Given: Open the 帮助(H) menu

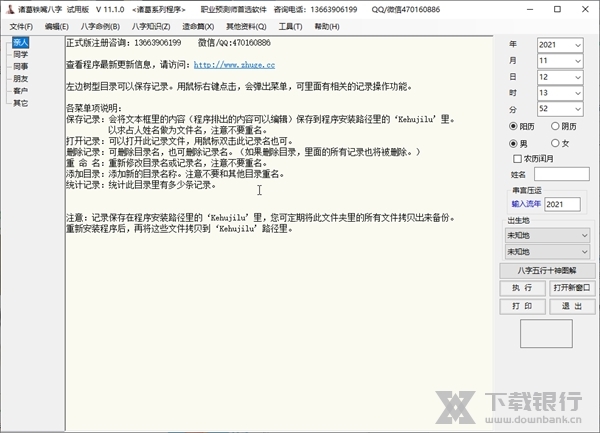Looking at the screenshot, I should coord(327,26).
